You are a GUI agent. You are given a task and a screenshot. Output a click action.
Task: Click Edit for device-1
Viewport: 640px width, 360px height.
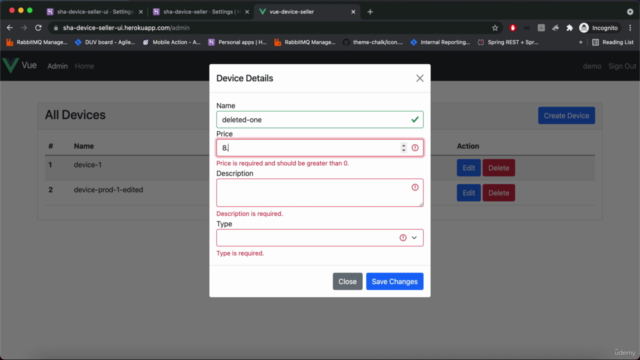tap(469, 168)
